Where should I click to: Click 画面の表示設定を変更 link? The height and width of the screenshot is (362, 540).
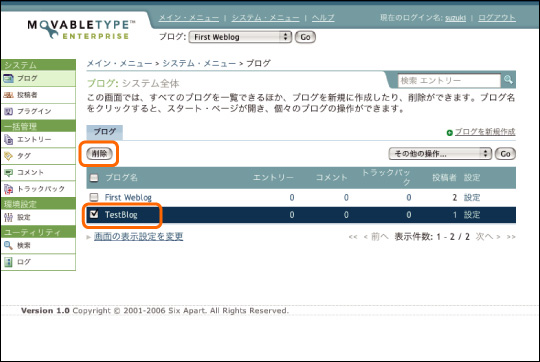click(138, 237)
